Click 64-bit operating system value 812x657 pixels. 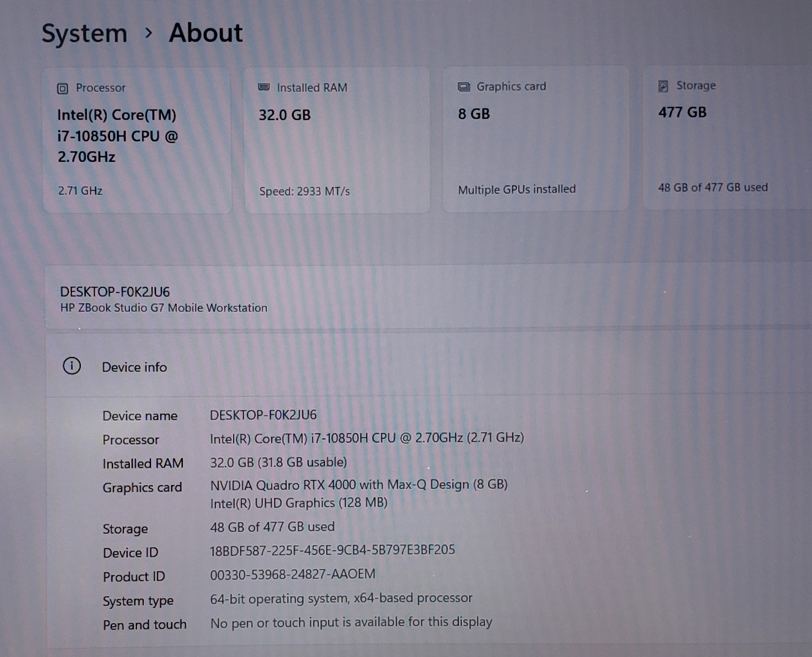click(341, 599)
